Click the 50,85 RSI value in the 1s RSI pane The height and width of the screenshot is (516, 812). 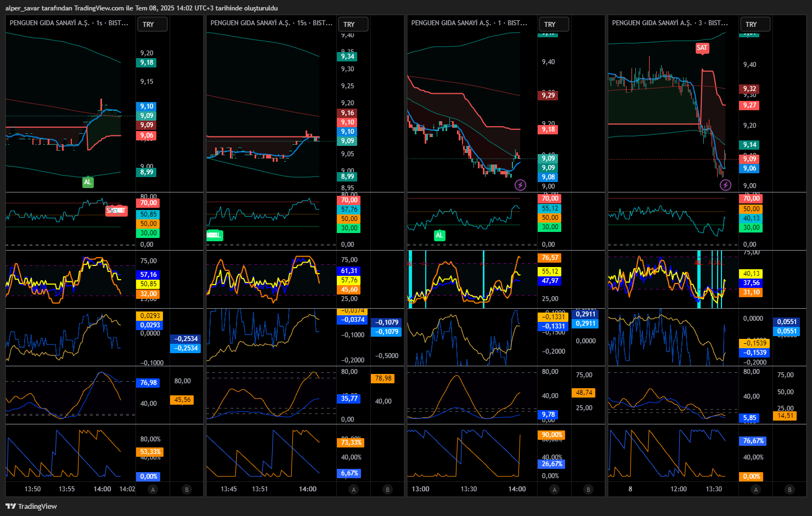click(148, 214)
